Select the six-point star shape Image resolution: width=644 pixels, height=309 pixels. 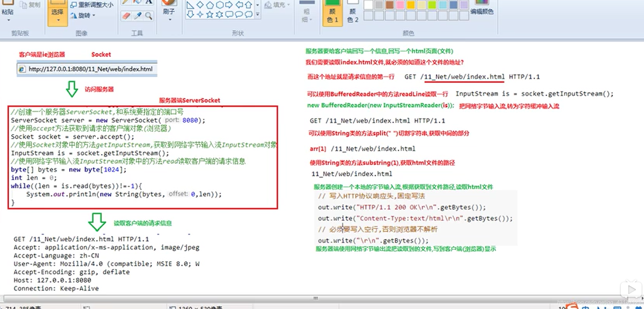click(x=219, y=14)
